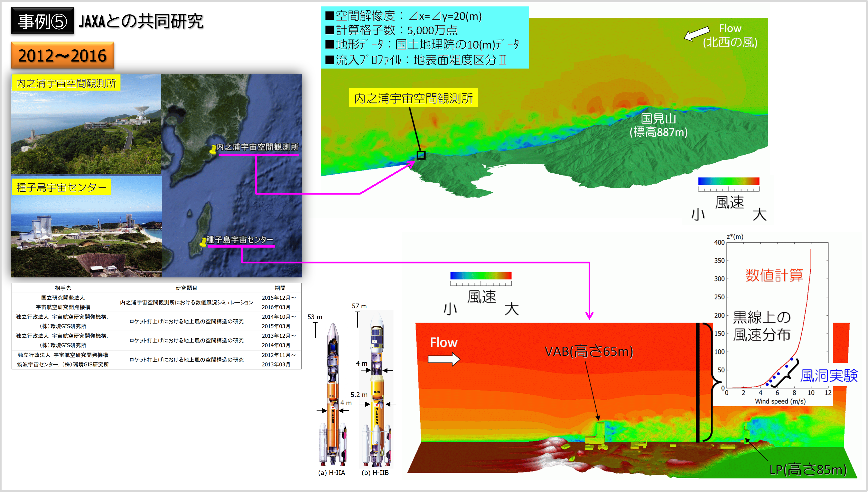Click the table header "研究題目"
The height and width of the screenshot is (492, 868).
pos(186,288)
